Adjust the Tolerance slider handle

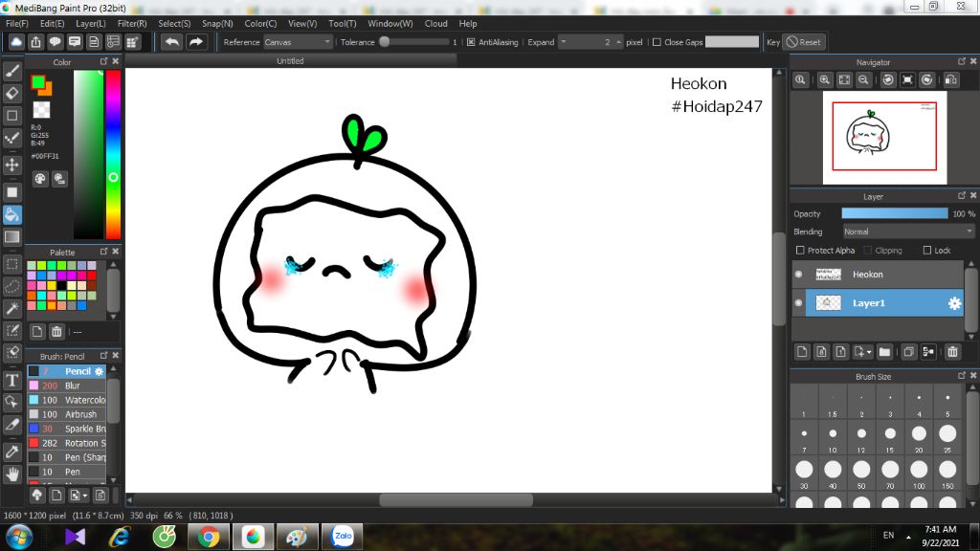[x=385, y=42]
